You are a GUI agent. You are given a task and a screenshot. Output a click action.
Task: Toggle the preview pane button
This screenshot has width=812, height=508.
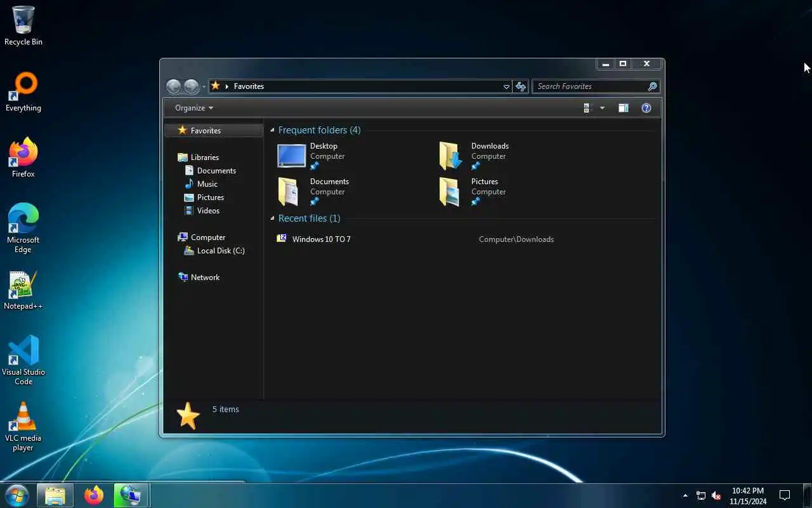pyautogui.click(x=624, y=108)
